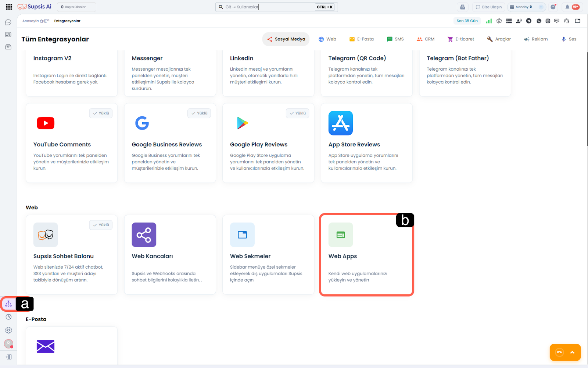The height and width of the screenshot is (368, 588).
Task: Click the Telegram icon in status bar
Action: (528, 21)
